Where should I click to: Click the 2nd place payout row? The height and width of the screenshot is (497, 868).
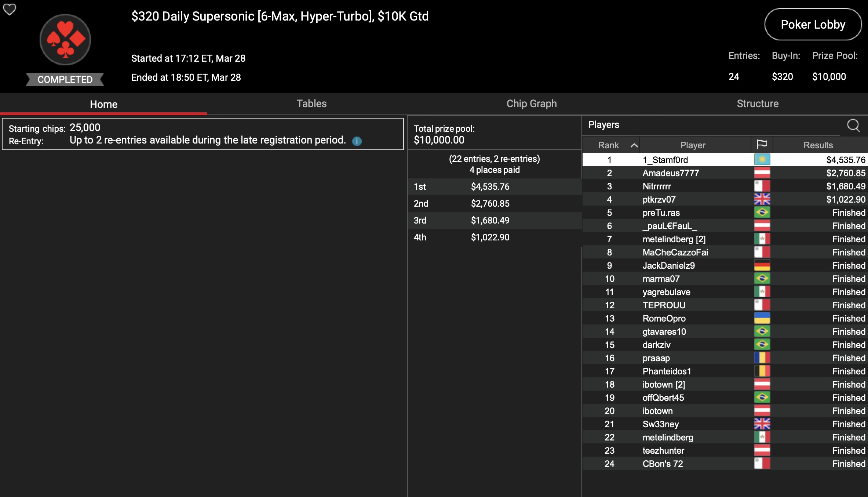(x=495, y=204)
